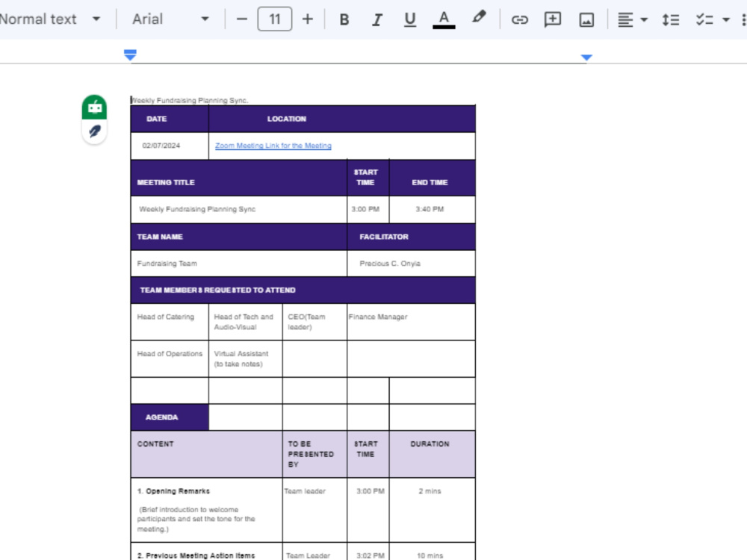Select the TEAM MEMBERS REQUESTED TO ATTEND header
747x560 pixels.
pyautogui.click(x=303, y=290)
